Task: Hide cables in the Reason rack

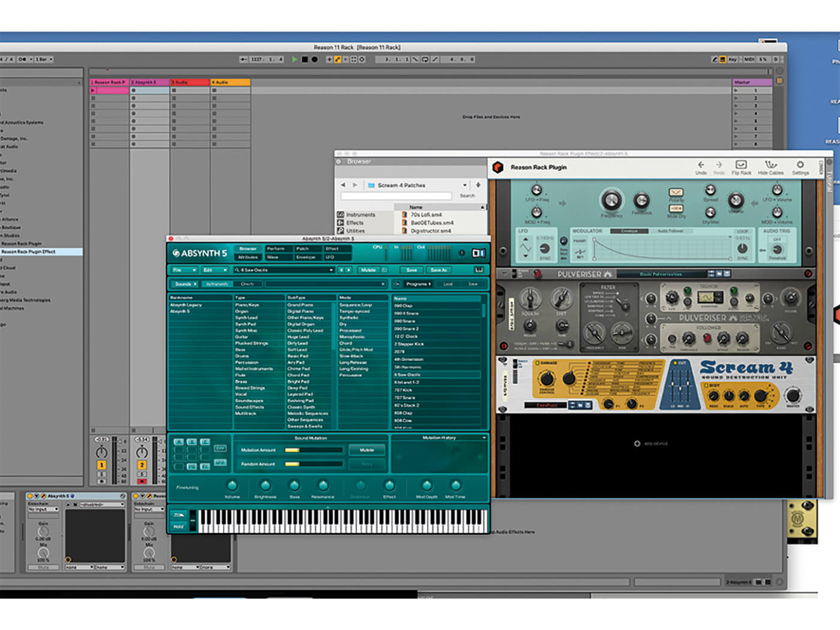Action: point(770,167)
